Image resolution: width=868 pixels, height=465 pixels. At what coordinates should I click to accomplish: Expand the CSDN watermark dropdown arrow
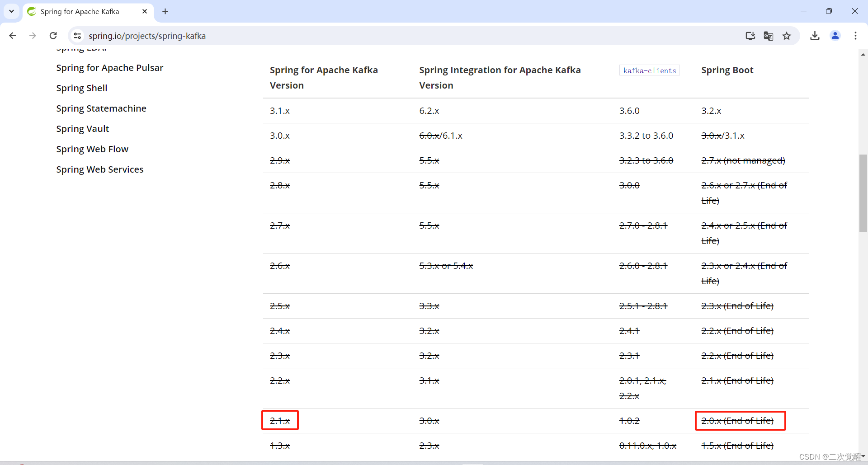(863, 456)
